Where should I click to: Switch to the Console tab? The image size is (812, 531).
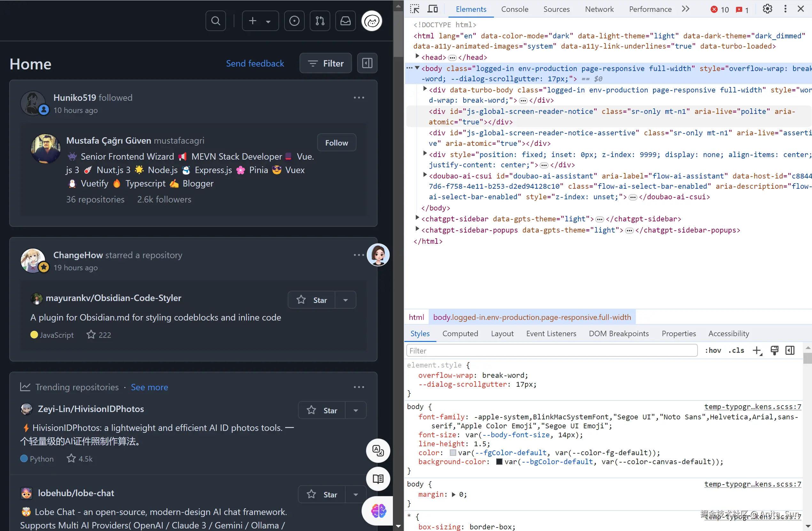[x=514, y=9]
